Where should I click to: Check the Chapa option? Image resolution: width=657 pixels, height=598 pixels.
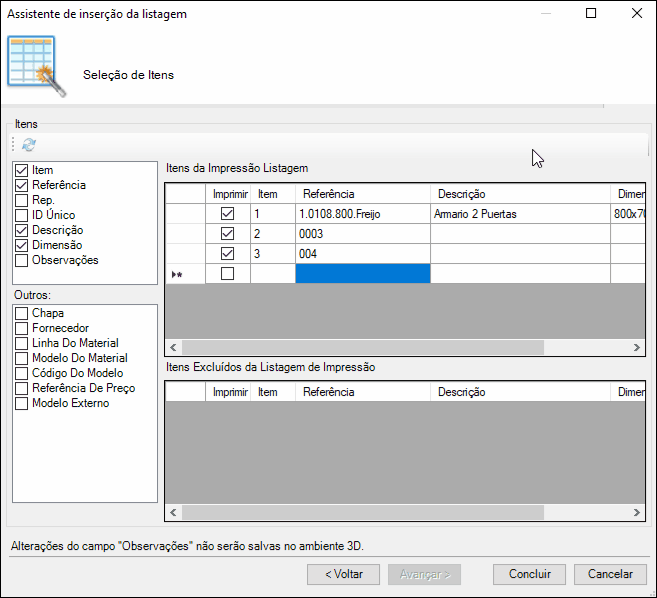(21, 313)
